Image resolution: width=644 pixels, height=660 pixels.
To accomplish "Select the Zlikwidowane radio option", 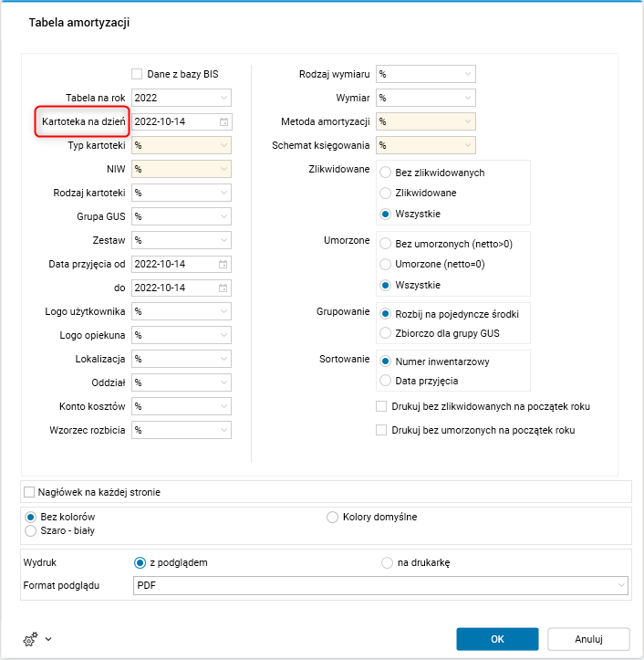I will point(386,194).
